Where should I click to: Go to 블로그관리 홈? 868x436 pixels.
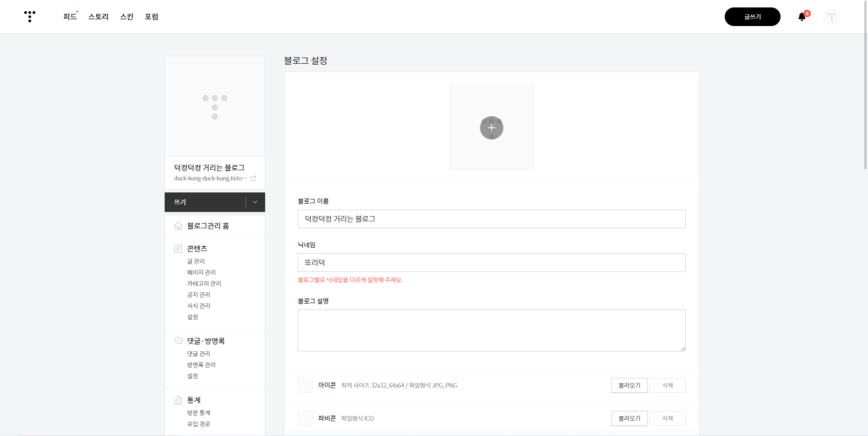pos(208,226)
